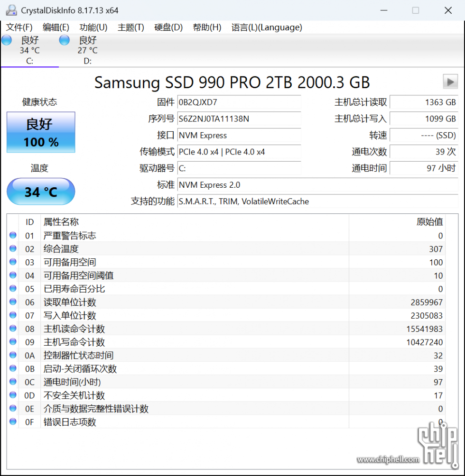Click status orb for attribute 05 已用寿命百分比
465x476 pixels.
tap(13, 288)
